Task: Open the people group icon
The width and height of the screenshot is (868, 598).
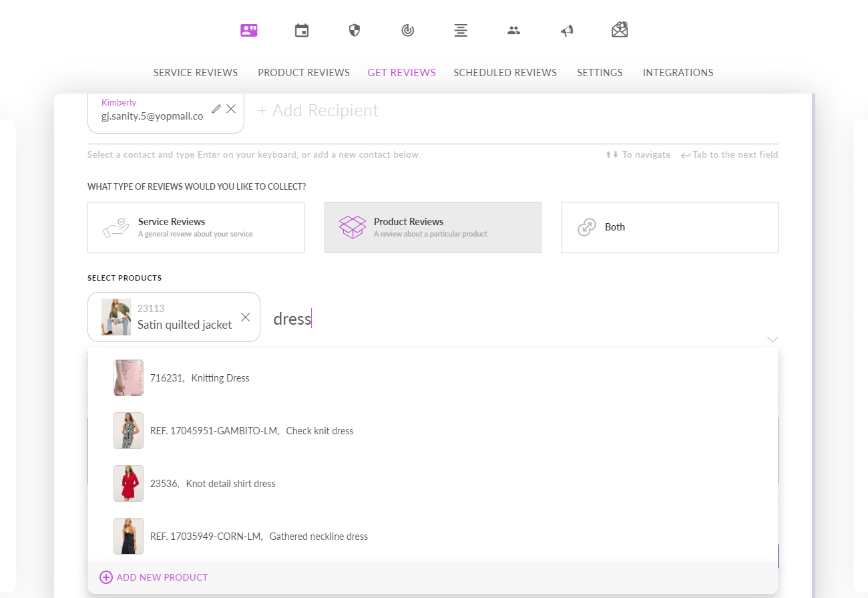Action: point(513,30)
